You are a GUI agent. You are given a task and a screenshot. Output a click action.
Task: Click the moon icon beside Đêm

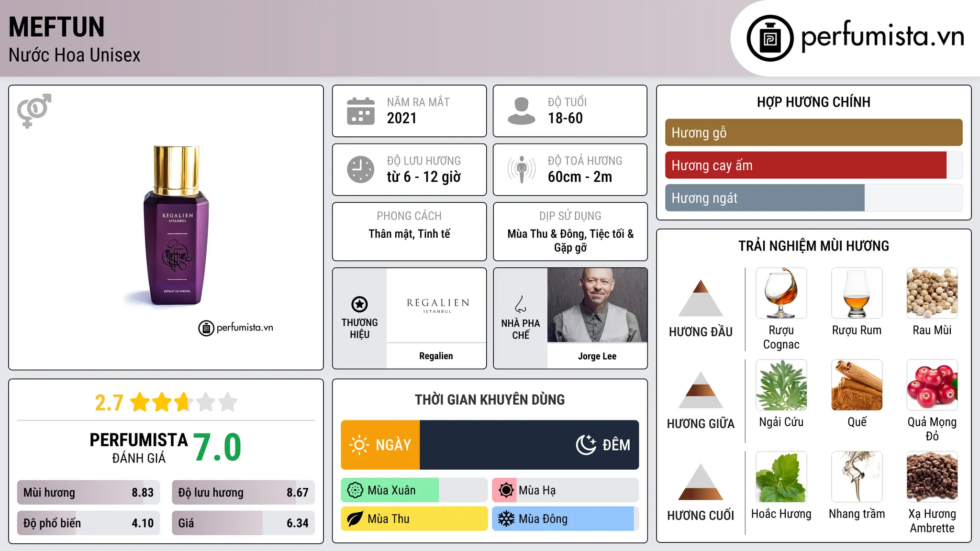586,445
